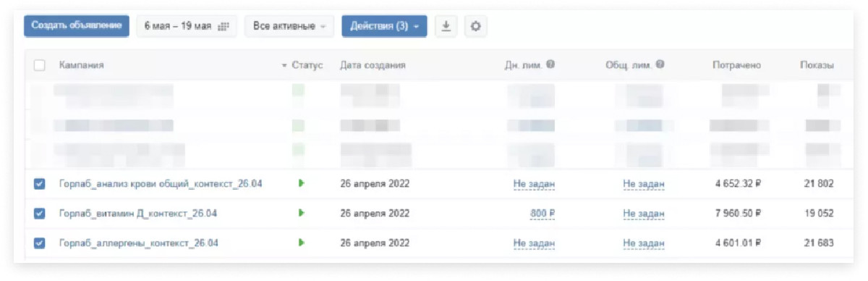Open the 6 мая – 19 мая date picker
This screenshot has height=281, width=868.
pos(186,26)
